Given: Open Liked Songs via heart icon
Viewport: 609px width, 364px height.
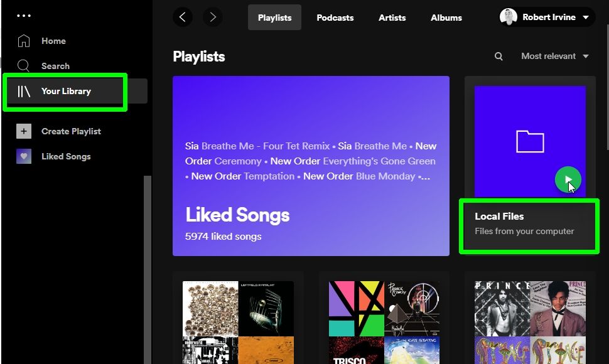Looking at the screenshot, I should click(x=23, y=156).
